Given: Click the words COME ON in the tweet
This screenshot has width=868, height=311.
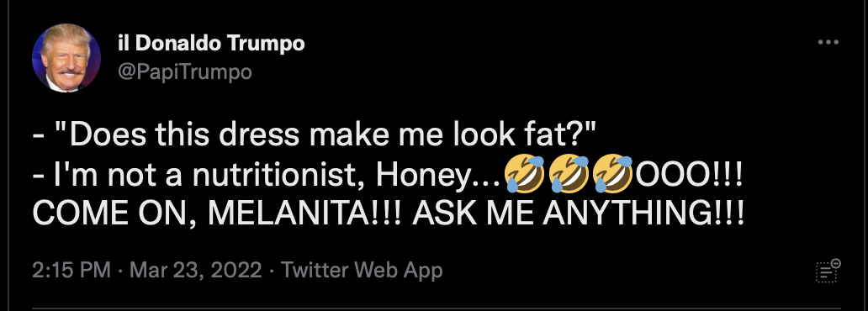Looking at the screenshot, I should pos(113,214).
